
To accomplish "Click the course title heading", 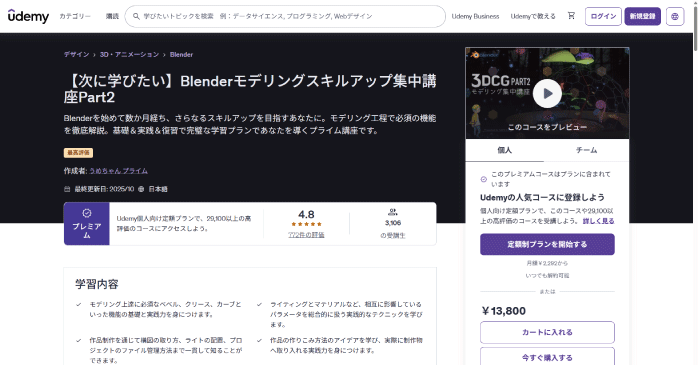I will coord(250,89).
